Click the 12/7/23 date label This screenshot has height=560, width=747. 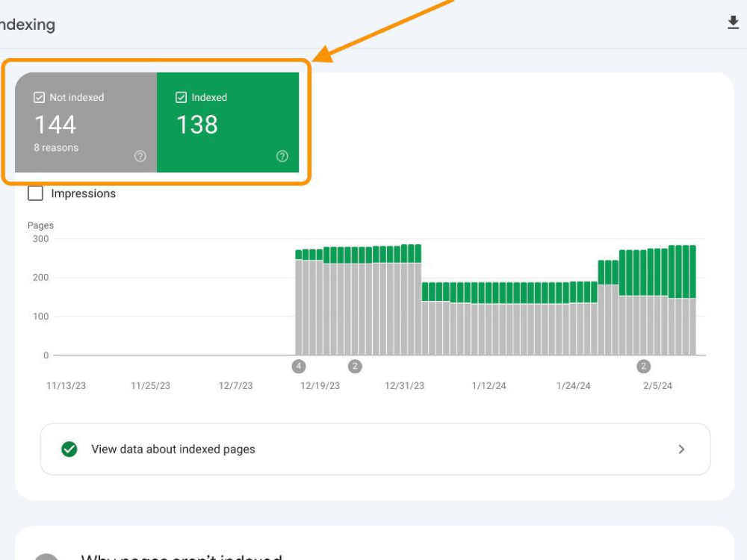235,386
